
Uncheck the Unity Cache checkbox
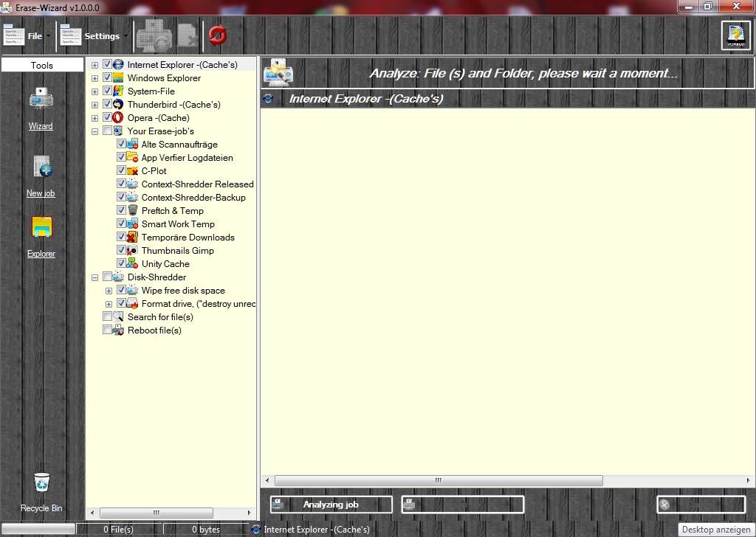[x=121, y=263]
